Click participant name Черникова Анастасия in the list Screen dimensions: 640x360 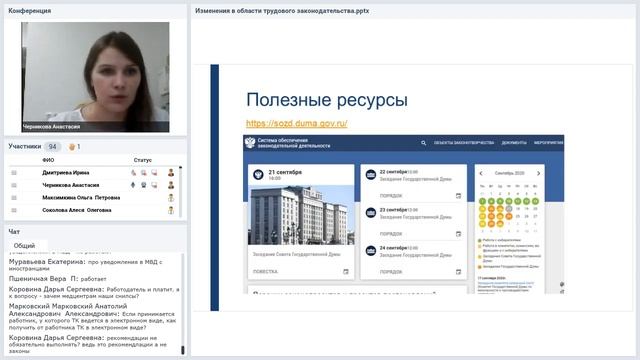71,185
